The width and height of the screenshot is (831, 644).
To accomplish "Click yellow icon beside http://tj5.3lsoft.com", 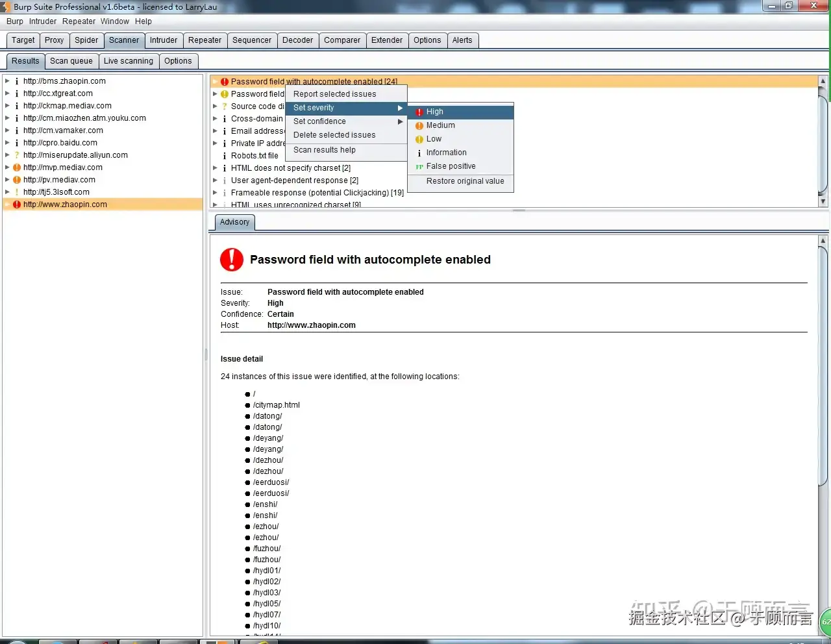I will (x=17, y=192).
